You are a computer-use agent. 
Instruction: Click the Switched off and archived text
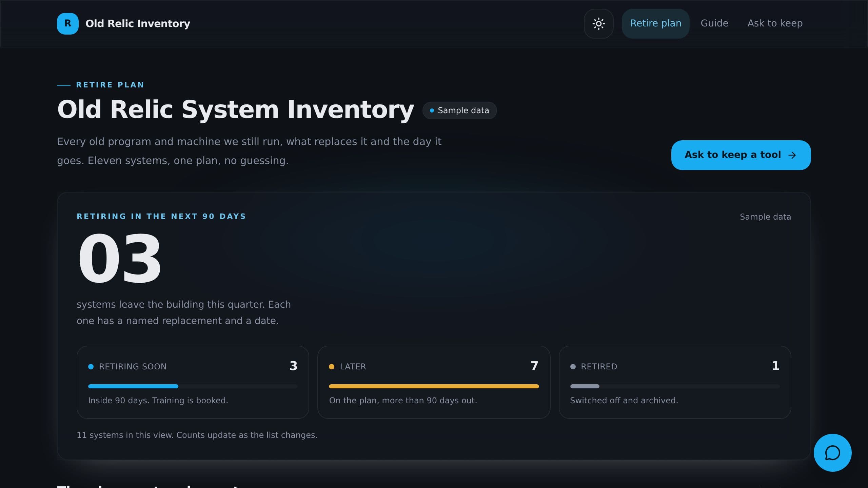[624, 401]
